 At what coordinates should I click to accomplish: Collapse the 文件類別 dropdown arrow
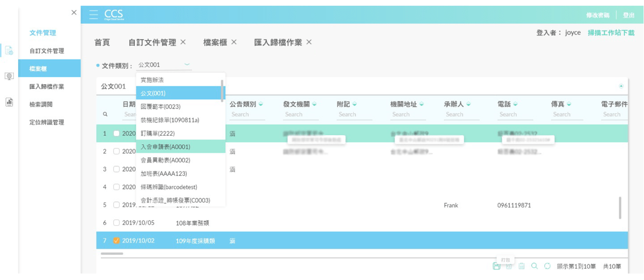click(x=187, y=65)
